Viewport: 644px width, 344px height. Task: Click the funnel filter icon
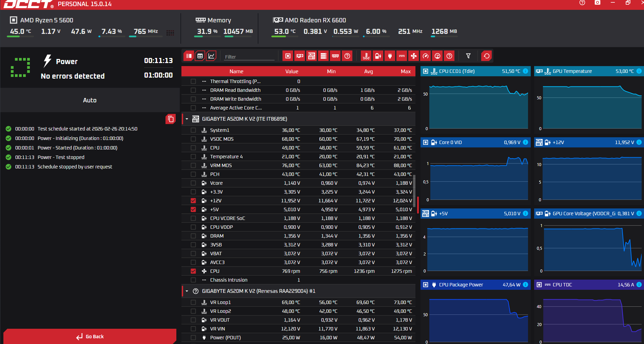point(468,56)
